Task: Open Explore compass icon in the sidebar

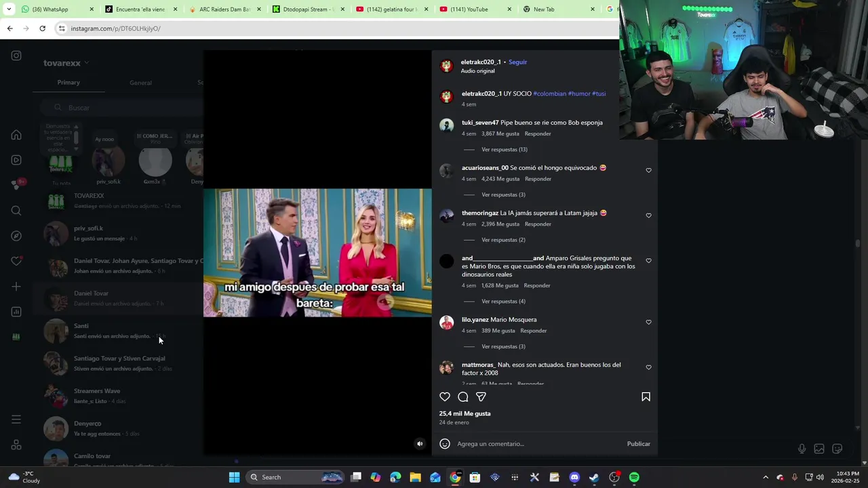Action: pyautogui.click(x=16, y=236)
